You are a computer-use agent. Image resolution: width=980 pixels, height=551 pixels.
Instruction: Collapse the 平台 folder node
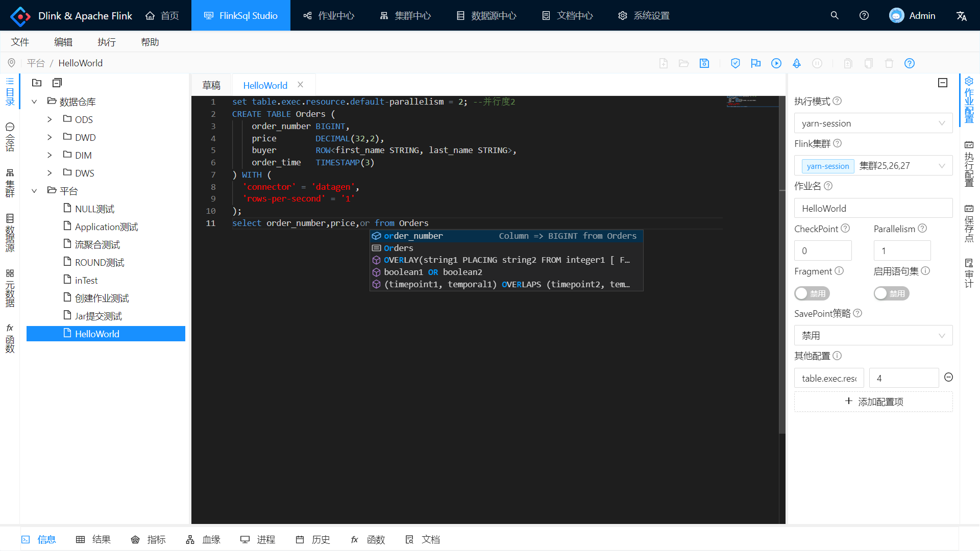(34, 191)
